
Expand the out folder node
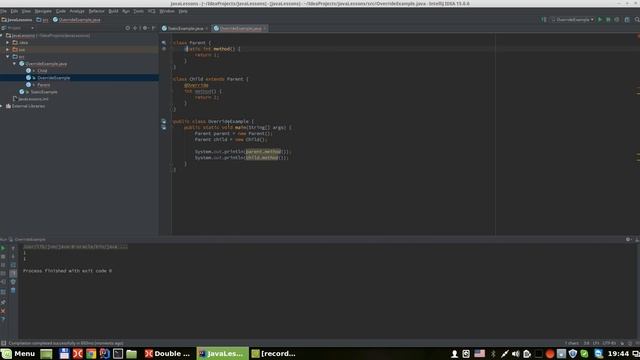(x=8, y=49)
